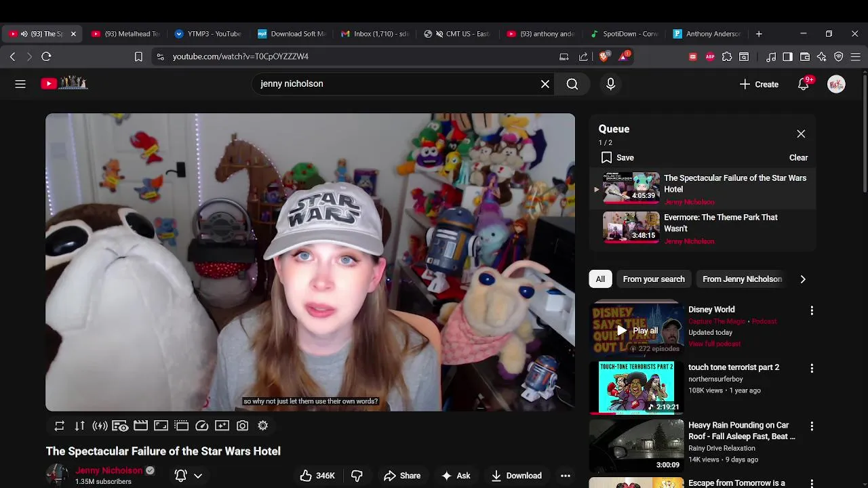Click the Ask button
The height and width of the screenshot is (488, 868).
click(456, 476)
